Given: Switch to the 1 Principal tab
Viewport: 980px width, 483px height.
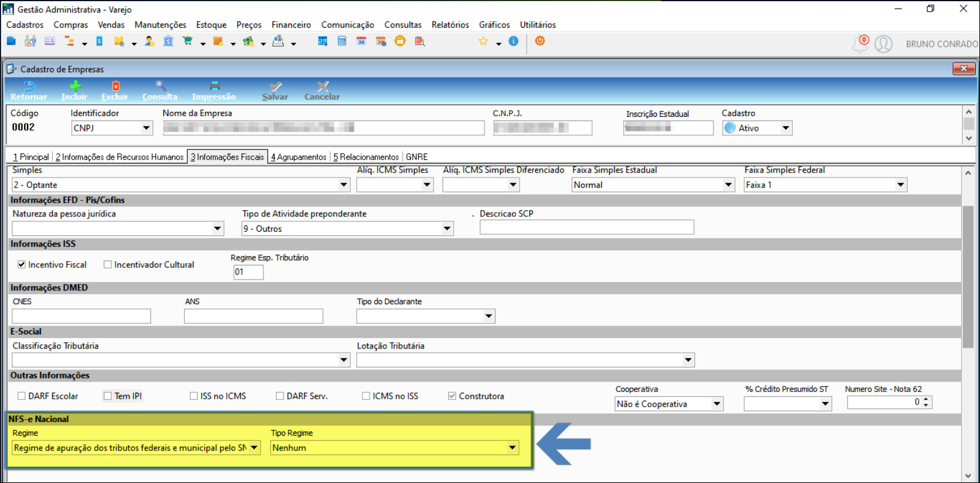Looking at the screenshot, I should click(x=31, y=157).
